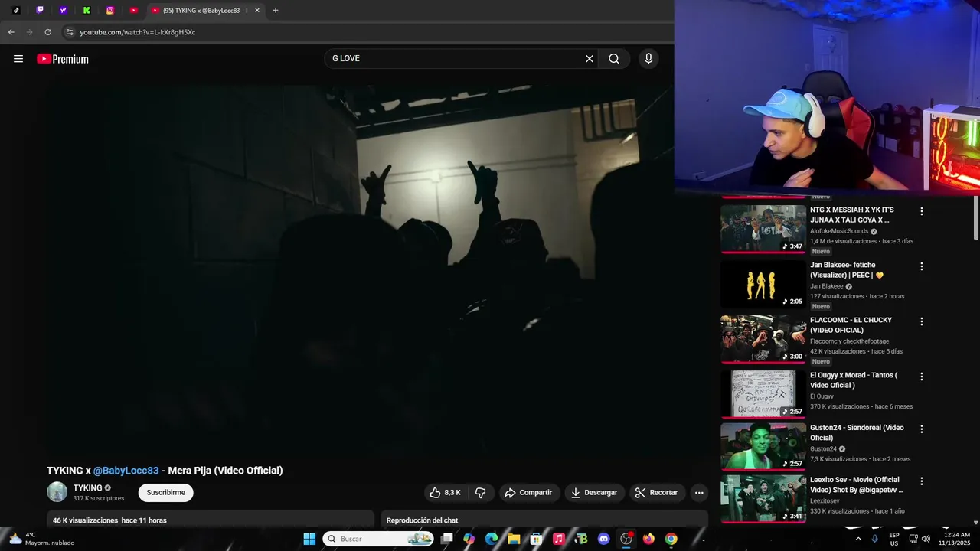Viewport: 980px width, 551px height.
Task: Switch to the TikTok pinned tab
Action: point(16,11)
